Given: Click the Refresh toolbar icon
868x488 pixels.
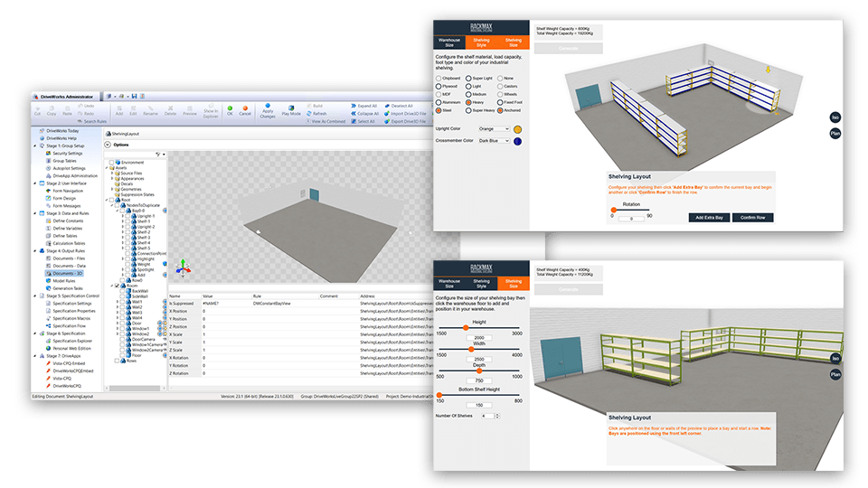Looking at the screenshot, I should point(318,113).
